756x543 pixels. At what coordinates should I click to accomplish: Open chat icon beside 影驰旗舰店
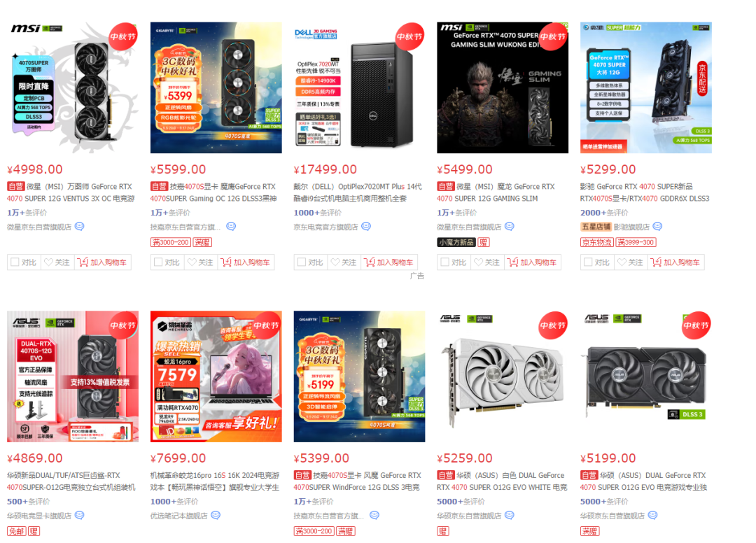[x=657, y=227]
